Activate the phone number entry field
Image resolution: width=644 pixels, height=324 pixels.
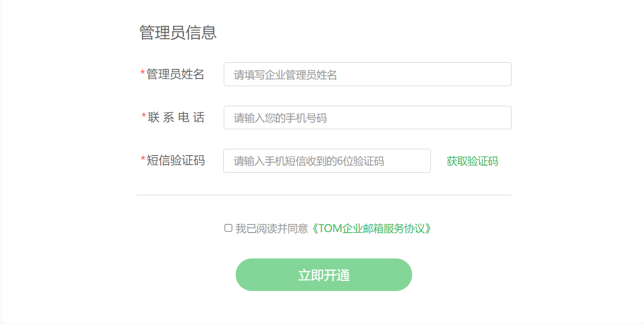point(367,117)
